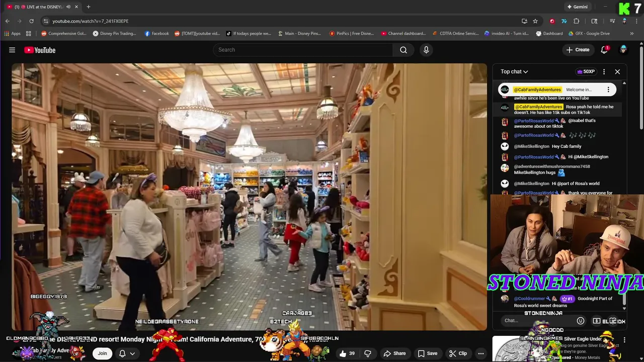Image resolution: width=644 pixels, height=362 pixels.
Task: Join the channel membership
Action: [102, 353]
